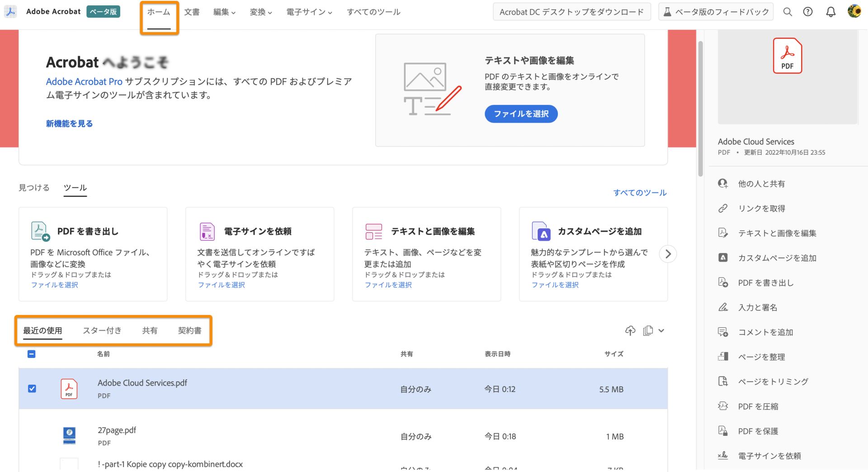Switch to the 契約書 tab

click(189, 330)
